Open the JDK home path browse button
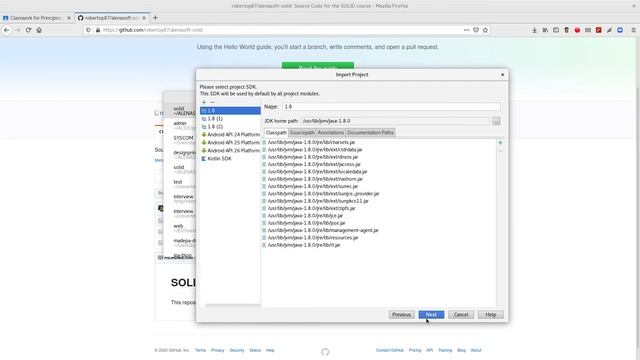640x360 pixels. coord(496,121)
